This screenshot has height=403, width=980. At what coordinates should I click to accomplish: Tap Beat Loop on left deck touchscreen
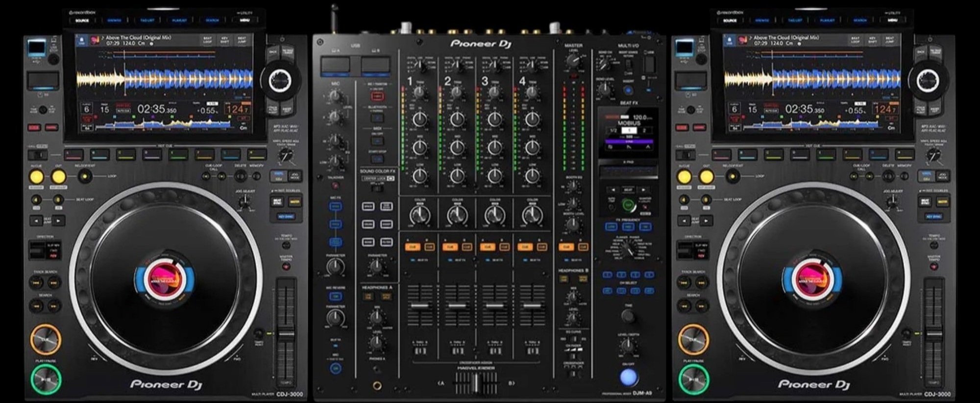click(208, 40)
